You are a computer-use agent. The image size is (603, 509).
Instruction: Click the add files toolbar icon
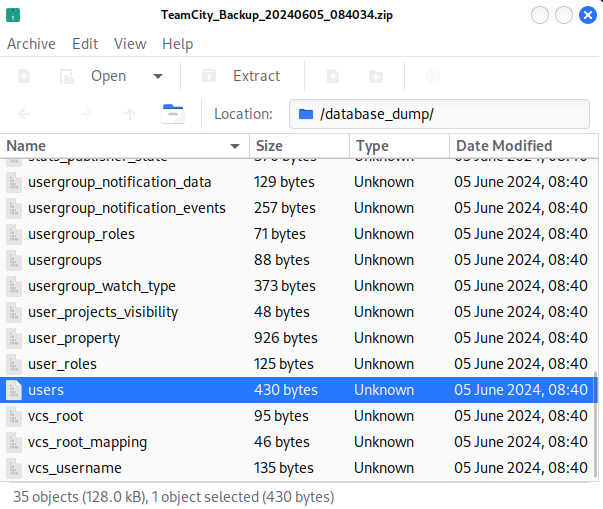coord(333,76)
